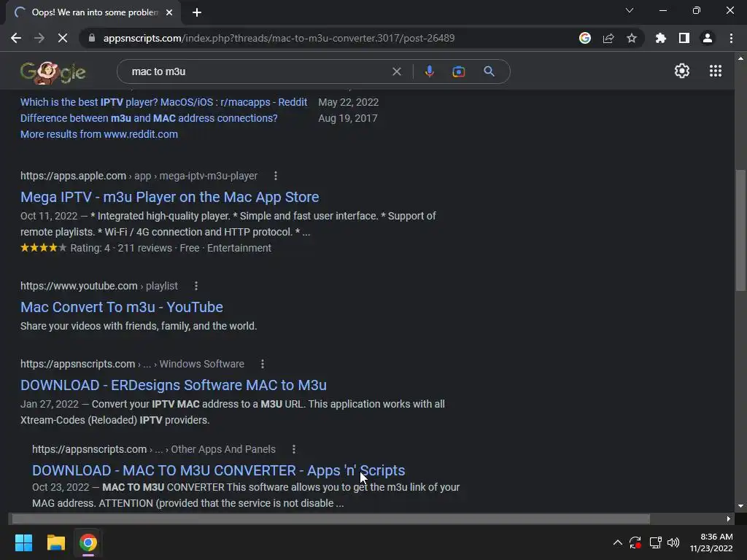Click the 'https://apps.apple.com' URL text
The width and height of the screenshot is (747, 560).
click(x=73, y=176)
